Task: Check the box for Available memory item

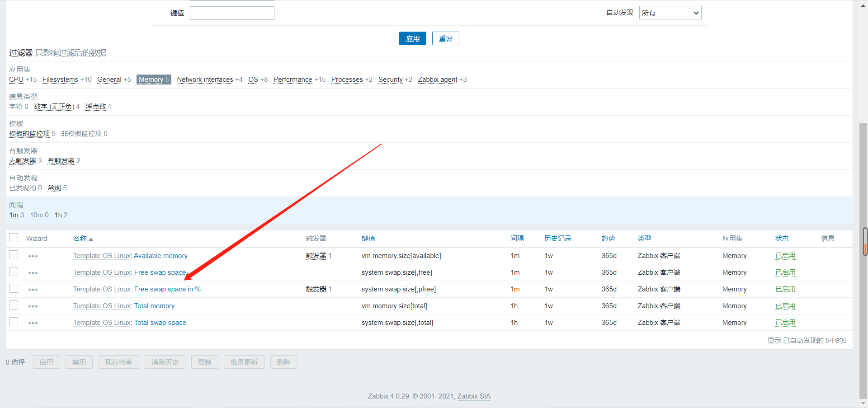Action: click(x=14, y=255)
